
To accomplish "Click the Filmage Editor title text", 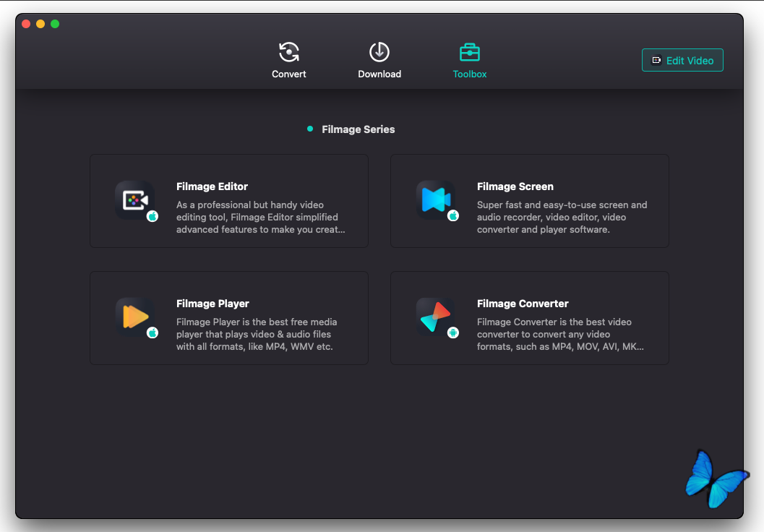I will pyautogui.click(x=212, y=186).
